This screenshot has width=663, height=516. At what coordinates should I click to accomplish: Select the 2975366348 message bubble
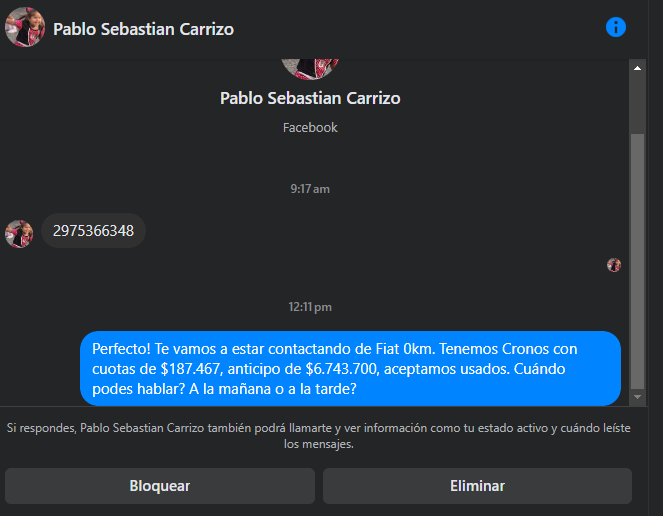[x=94, y=231]
